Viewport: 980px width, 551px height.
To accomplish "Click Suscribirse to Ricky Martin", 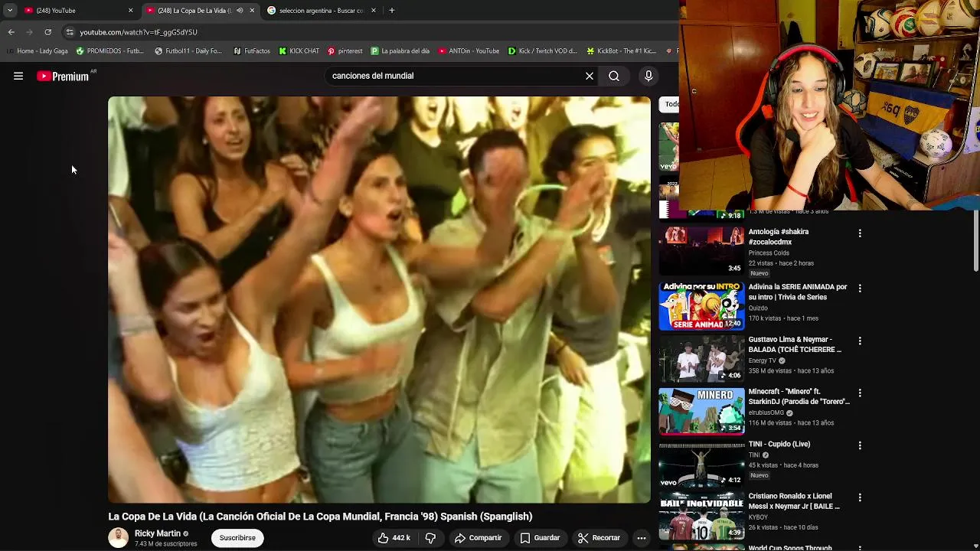I will 237,538.
